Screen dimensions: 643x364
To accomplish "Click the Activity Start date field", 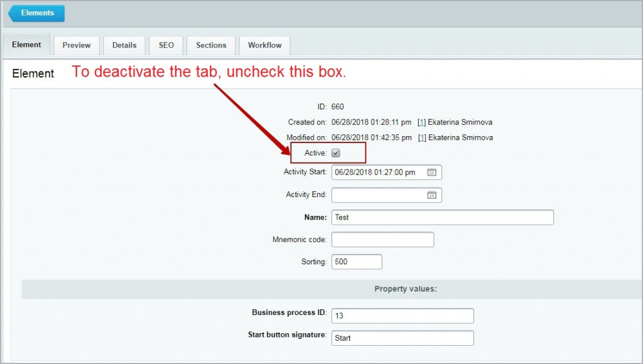I will [386, 172].
